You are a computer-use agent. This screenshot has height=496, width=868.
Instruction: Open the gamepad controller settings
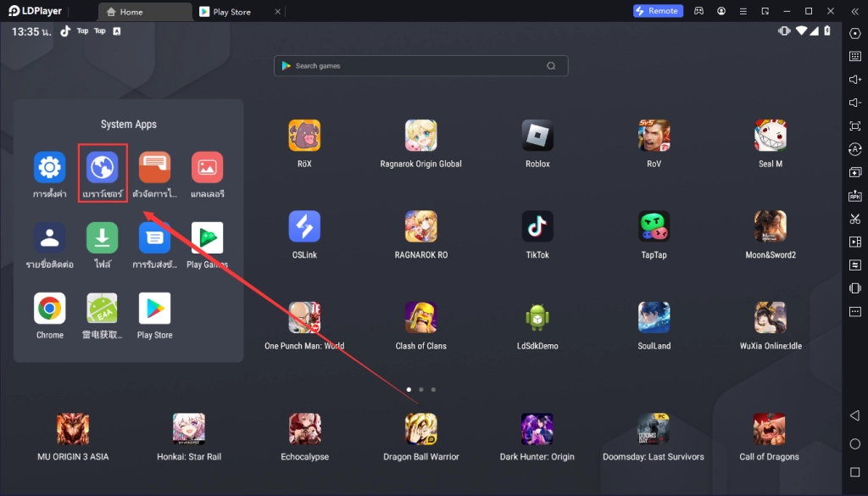point(699,11)
